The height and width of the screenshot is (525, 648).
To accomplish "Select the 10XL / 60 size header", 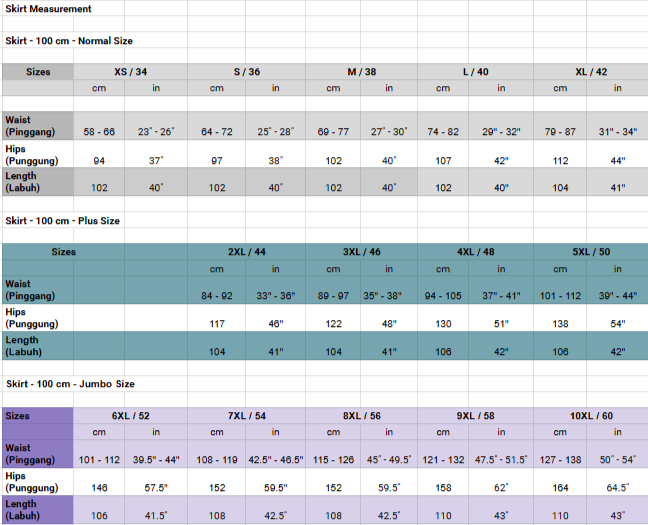I will 590,415.
